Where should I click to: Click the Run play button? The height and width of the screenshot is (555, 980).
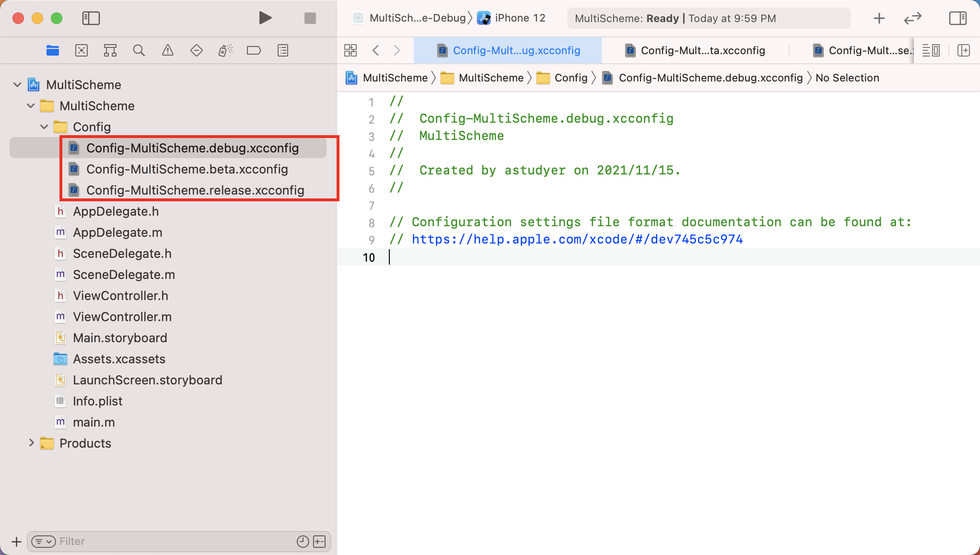pyautogui.click(x=265, y=18)
